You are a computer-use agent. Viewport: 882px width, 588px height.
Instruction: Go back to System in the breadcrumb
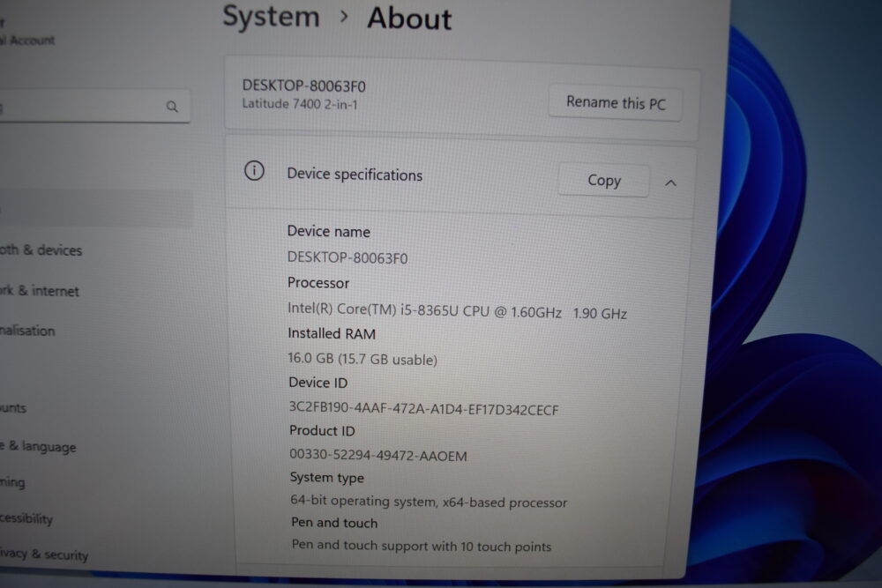pos(271,16)
